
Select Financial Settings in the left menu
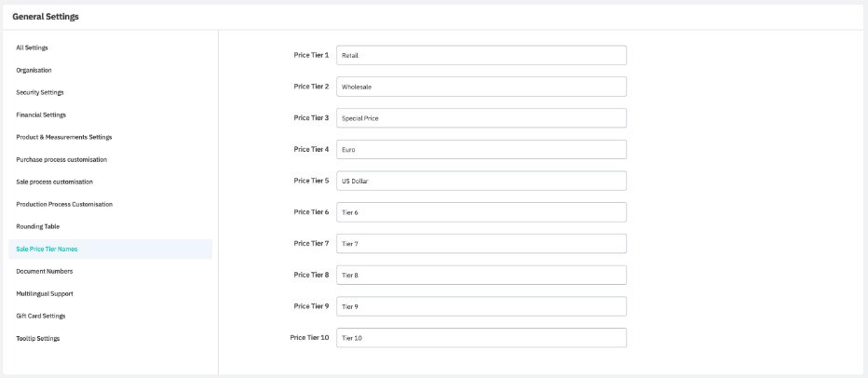coord(41,115)
